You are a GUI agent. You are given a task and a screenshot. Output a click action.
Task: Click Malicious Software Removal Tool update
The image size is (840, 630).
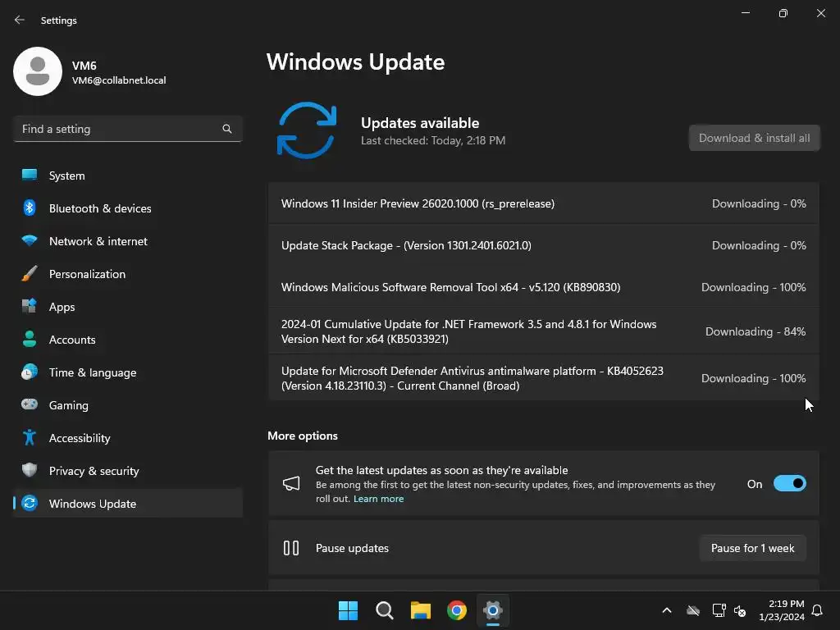(x=544, y=287)
